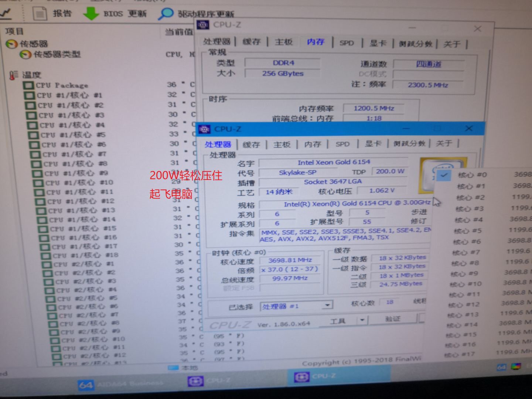Choose 核心 #17 in the core menu
Screen dimensions: 532x399
click(459, 355)
